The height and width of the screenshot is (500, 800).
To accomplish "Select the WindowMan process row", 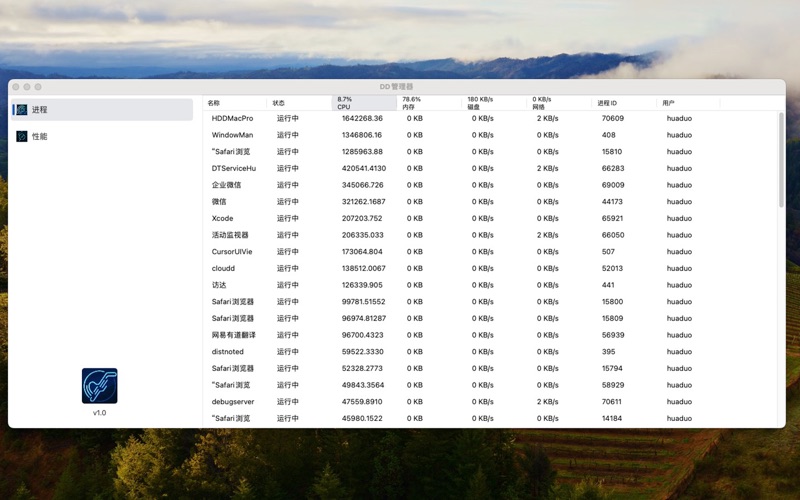I will (x=491, y=135).
